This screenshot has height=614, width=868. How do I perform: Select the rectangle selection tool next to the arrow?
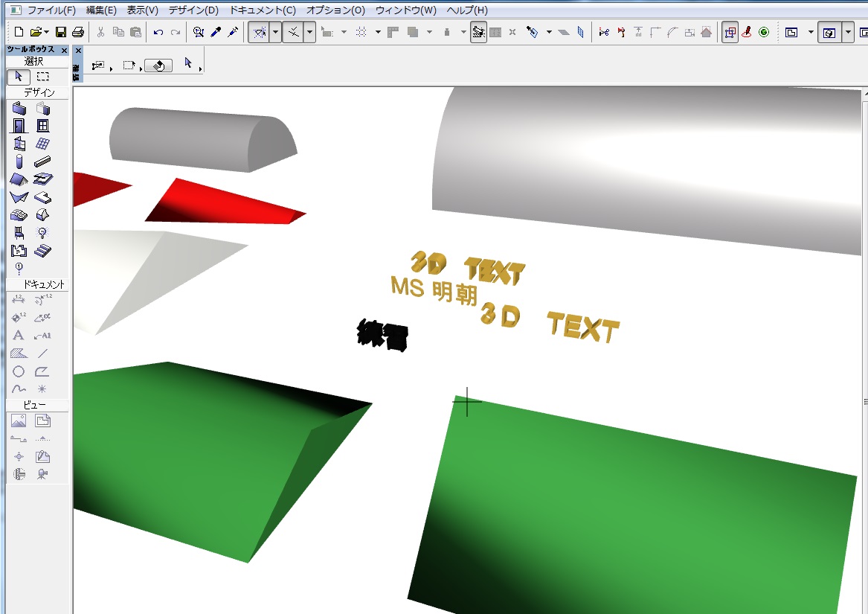(43, 76)
